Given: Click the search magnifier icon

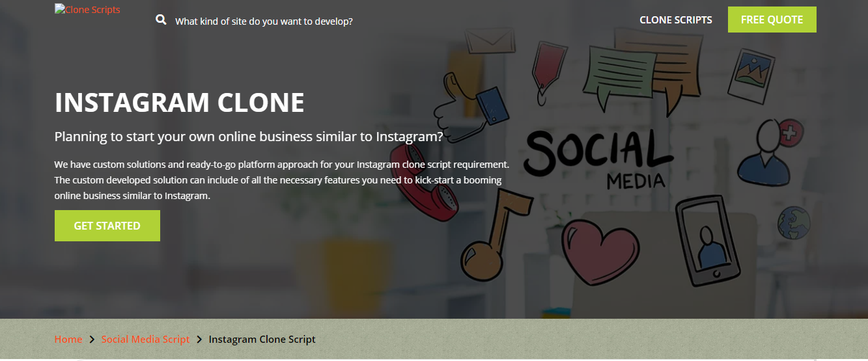Looking at the screenshot, I should coord(161,20).
